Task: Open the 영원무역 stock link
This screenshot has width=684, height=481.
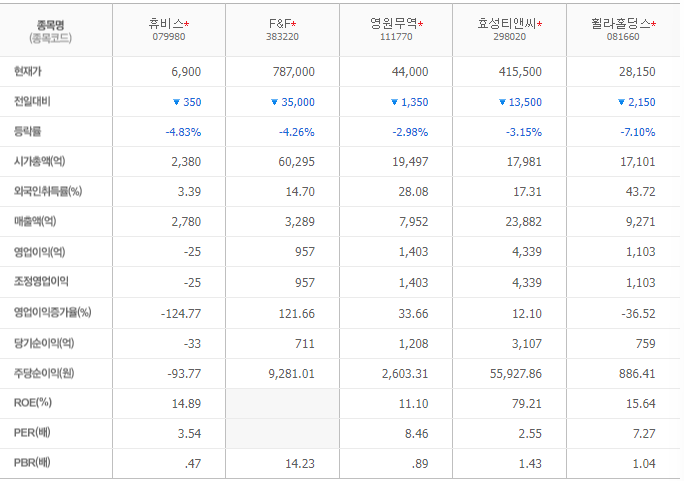Action: [393, 24]
